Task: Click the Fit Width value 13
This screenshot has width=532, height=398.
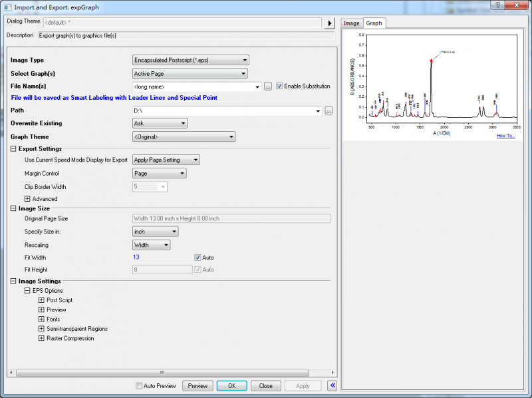Action: [136, 257]
